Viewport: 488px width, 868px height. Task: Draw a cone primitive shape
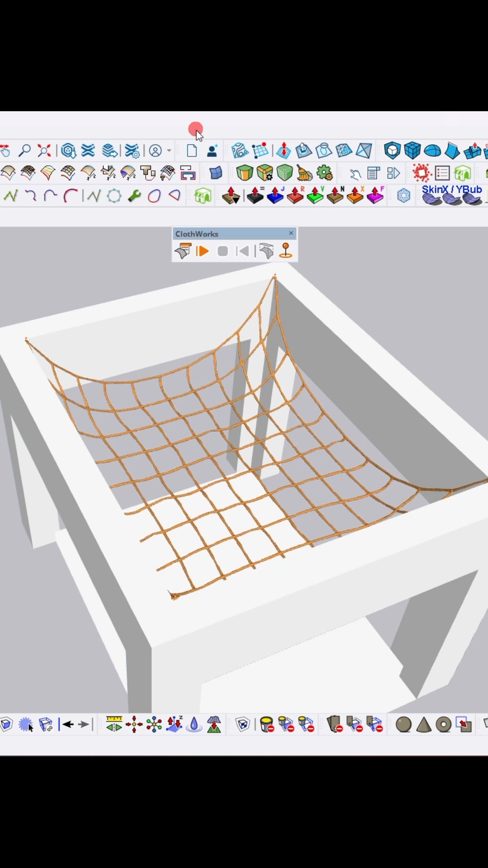[x=423, y=724]
